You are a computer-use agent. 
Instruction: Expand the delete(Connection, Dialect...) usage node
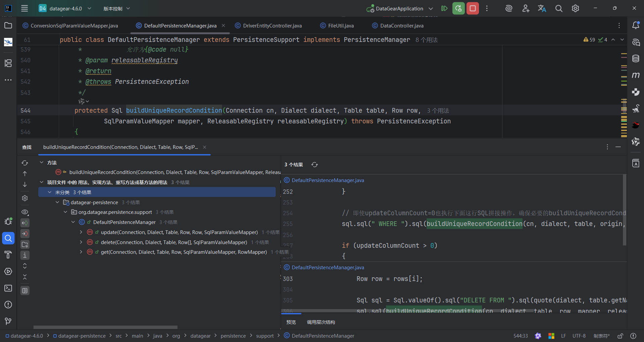pos(81,242)
